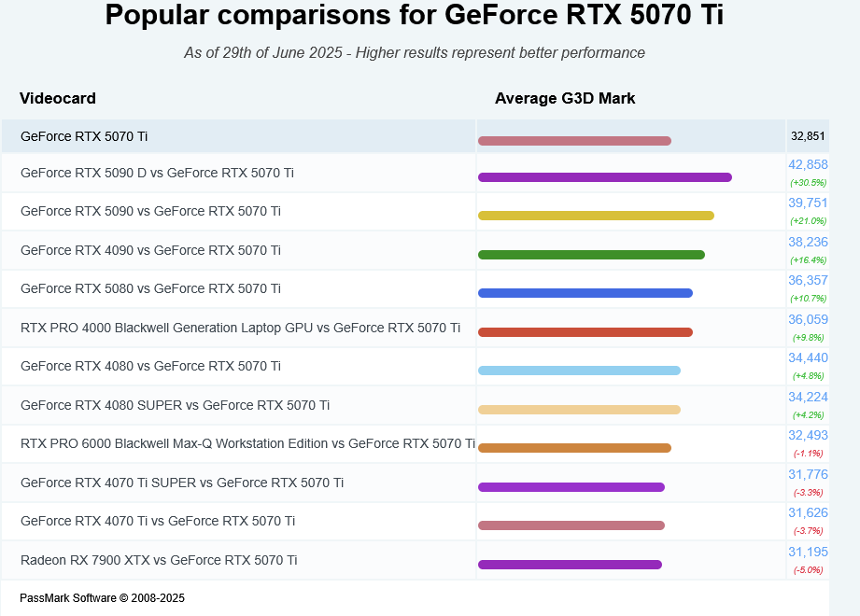This screenshot has height=616, width=860.
Task: Open Radeon RX 7900 XTX comparison link
Action: tap(159, 560)
